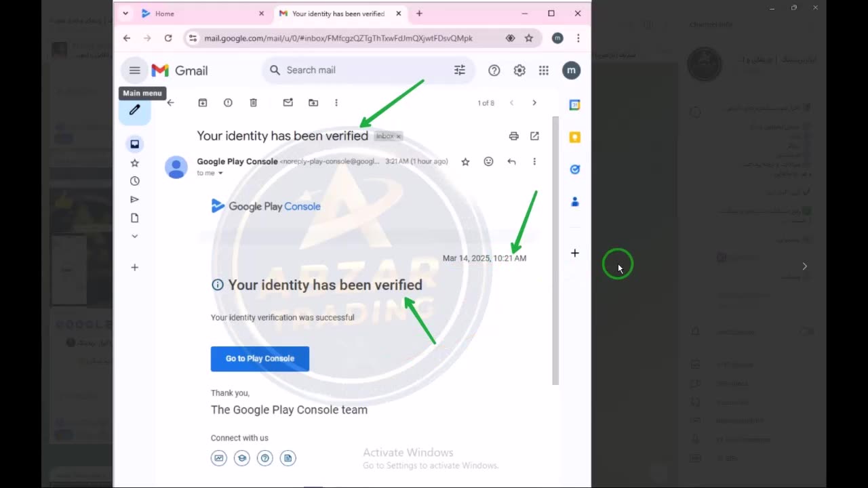Viewport: 868px width, 488px height.
Task: Show search options sliders icon
Action: pos(460,70)
